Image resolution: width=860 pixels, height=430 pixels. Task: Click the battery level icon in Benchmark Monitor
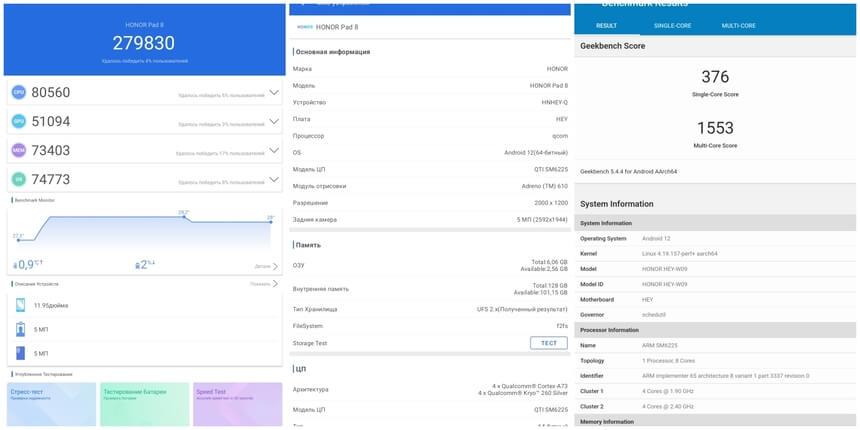click(x=137, y=265)
